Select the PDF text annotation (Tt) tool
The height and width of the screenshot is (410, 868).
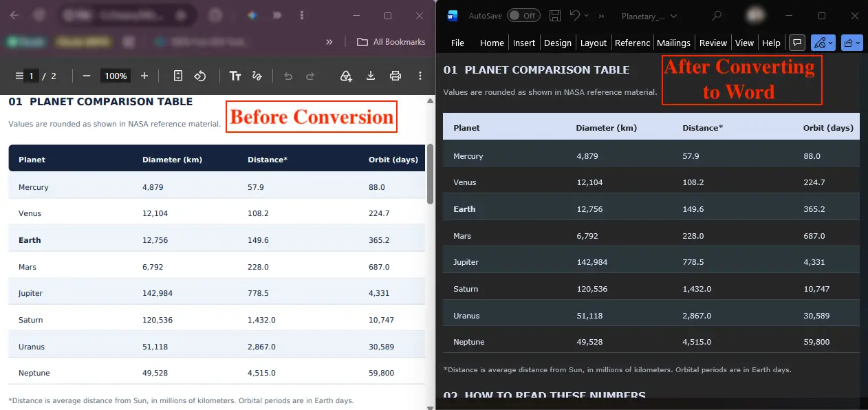tap(235, 76)
